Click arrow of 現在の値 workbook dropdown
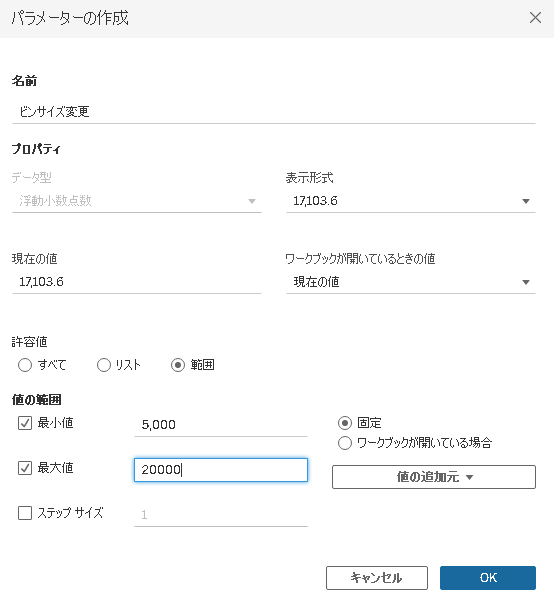Image resolution: width=554 pixels, height=607 pixels. coord(526,282)
